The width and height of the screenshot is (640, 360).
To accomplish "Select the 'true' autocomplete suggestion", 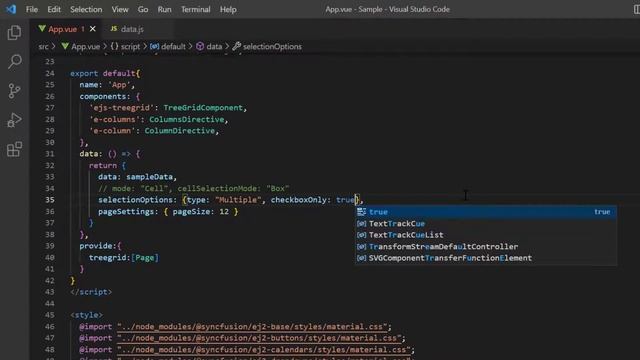I will pyautogui.click(x=486, y=212).
